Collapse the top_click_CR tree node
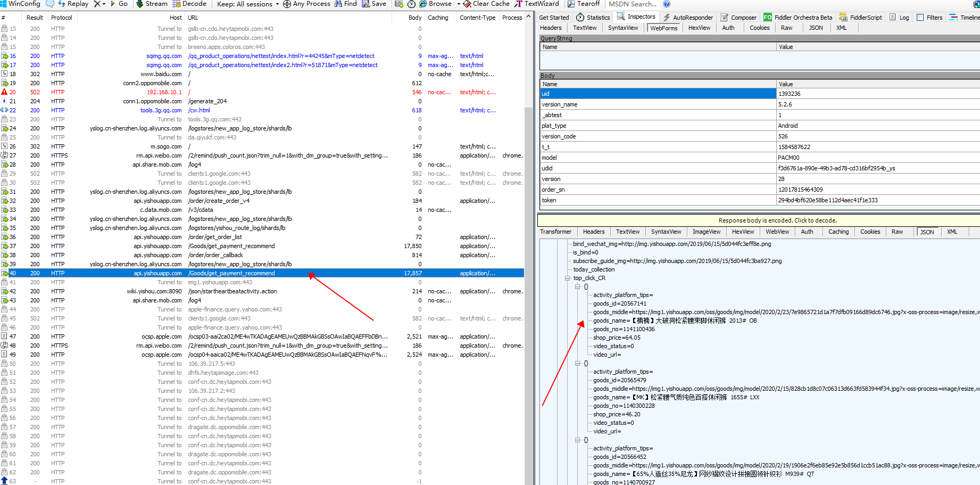980x485 pixels. click(x=567, y=278)
